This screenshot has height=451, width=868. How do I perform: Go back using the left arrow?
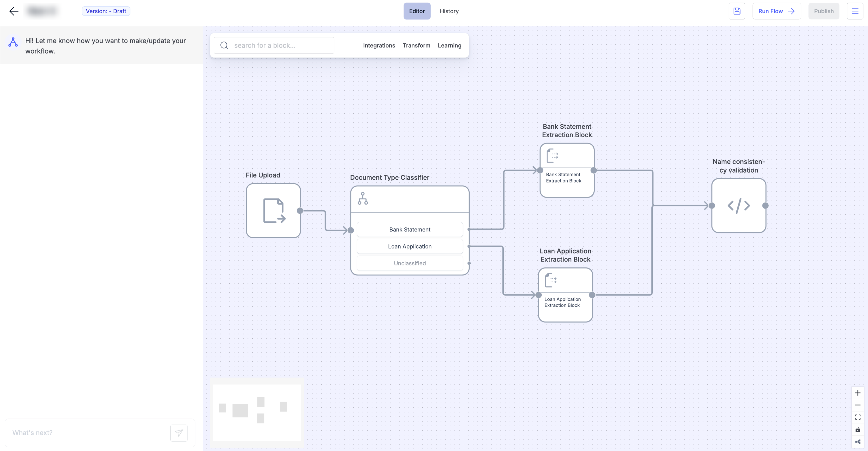tap(14, 11)
